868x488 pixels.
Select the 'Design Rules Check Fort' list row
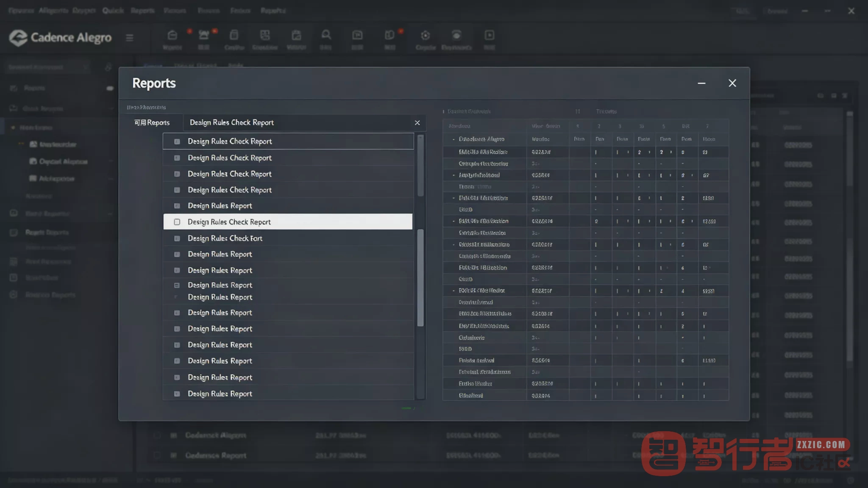(288, 238)
